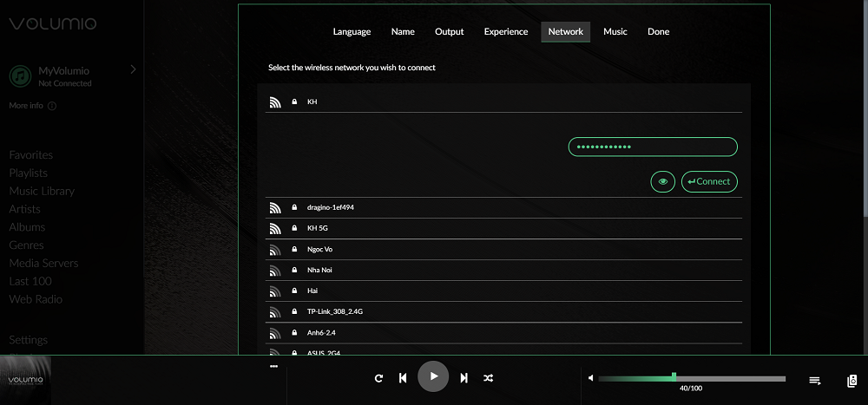Click the Wi-Fi password input field
868x405 pixels.
coord(653,147)
